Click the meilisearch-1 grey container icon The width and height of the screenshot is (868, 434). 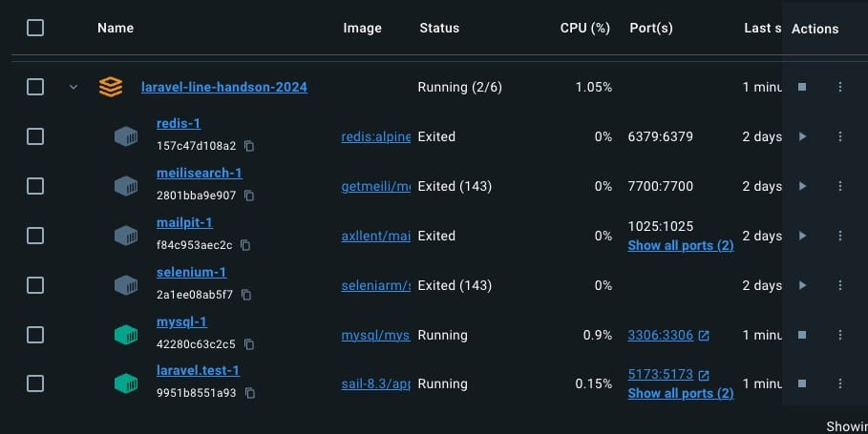point(126,186)
